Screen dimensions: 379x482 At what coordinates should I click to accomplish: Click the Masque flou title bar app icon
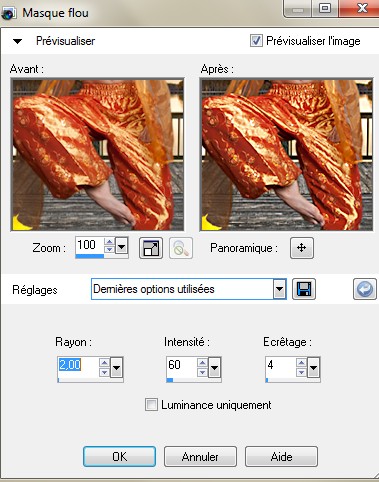(9, 13)
